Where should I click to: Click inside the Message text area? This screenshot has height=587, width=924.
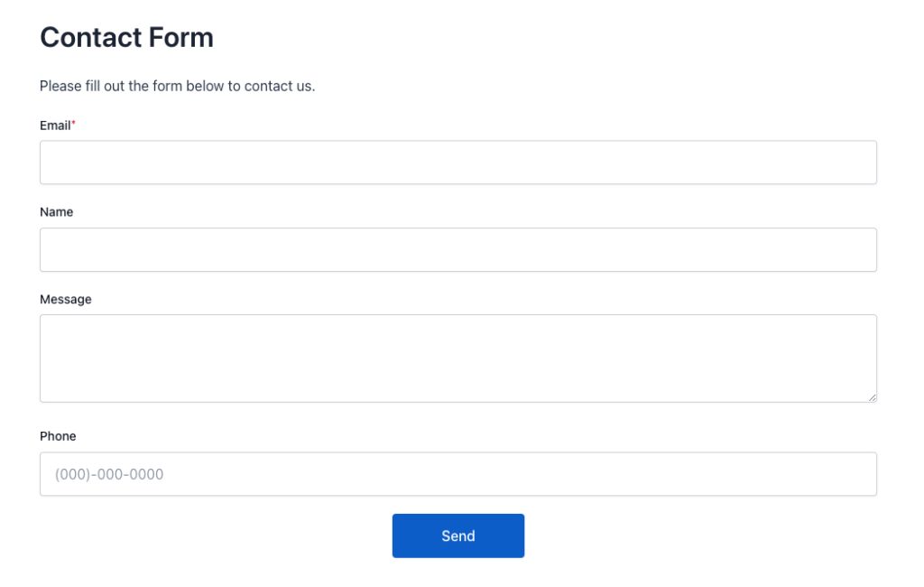(458, 357)
